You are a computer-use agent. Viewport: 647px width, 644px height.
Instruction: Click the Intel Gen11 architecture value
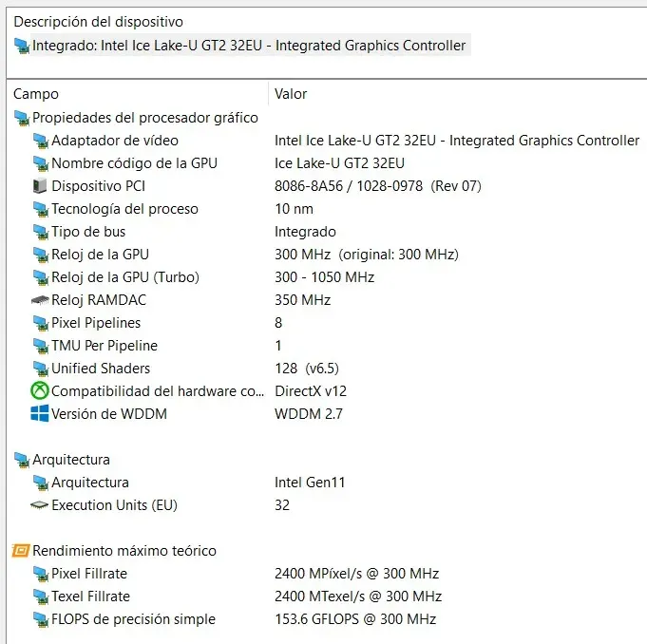coord(310,483)
